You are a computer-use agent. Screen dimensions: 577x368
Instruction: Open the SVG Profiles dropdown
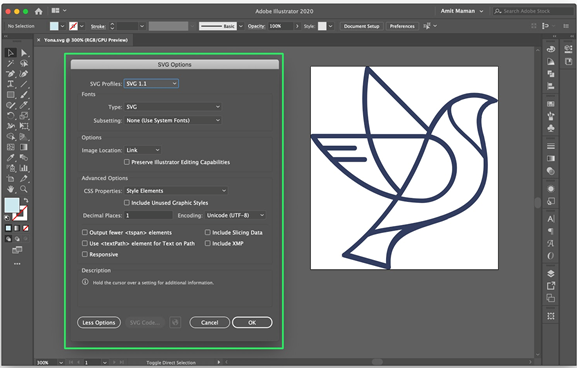coord(151,84)
